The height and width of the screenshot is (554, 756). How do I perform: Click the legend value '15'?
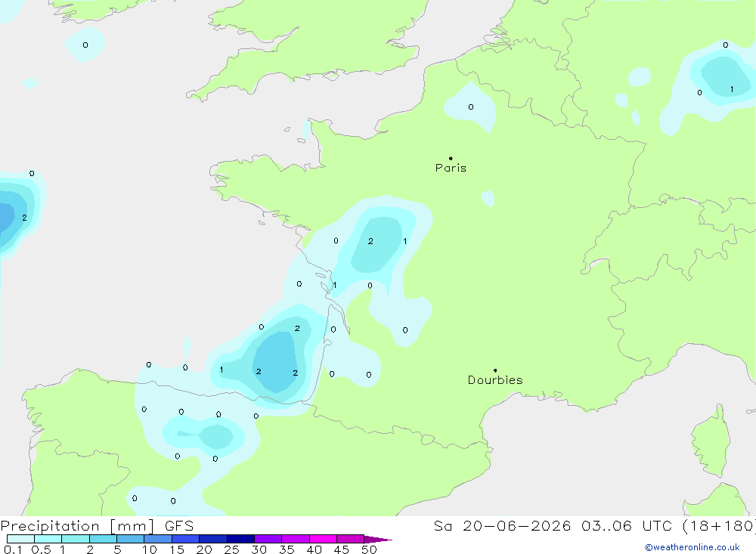(x=177, y=549)
